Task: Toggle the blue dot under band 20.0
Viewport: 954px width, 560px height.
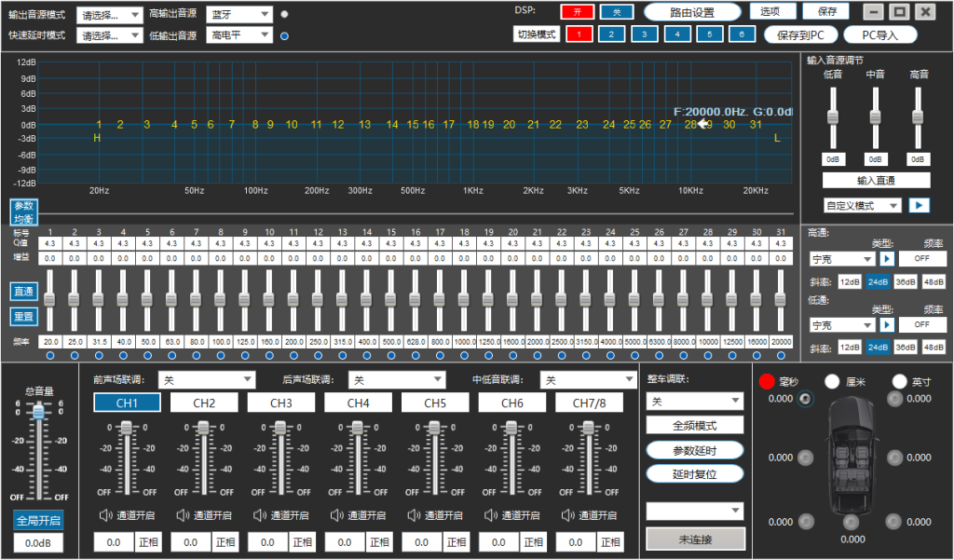Action: [50, 356]
